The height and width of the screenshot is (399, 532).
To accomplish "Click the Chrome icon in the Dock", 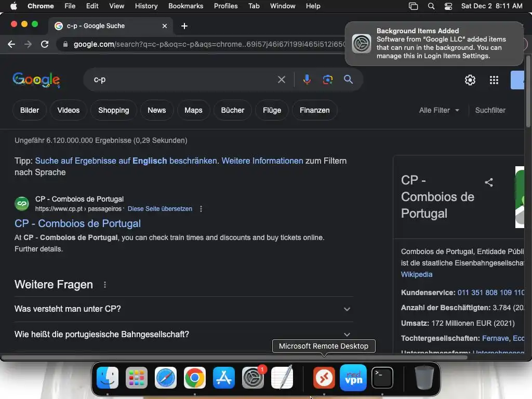I will tap(195, 378).
